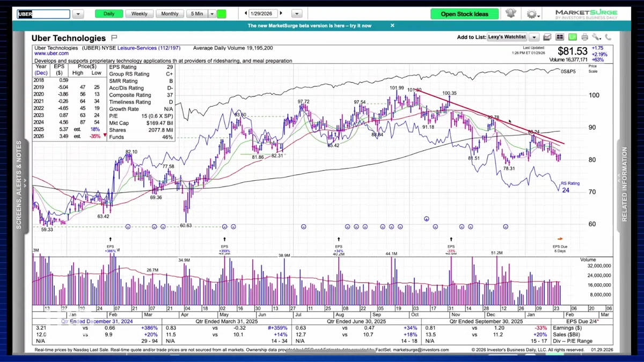Click the phone contact icon
Screen dimensions: 644x362
(608, 37)
